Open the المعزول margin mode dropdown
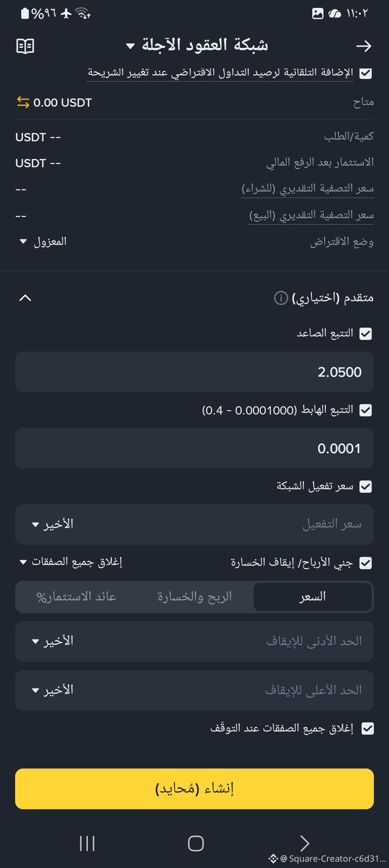 [x=43, y=241]
